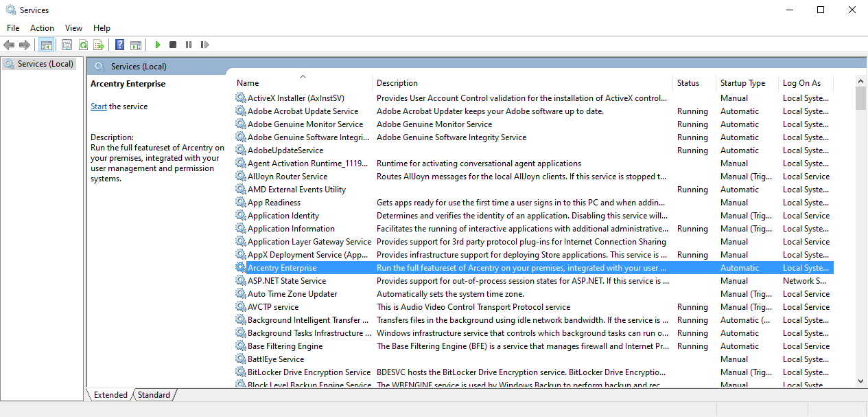Toggle the Show/Hide Console Tree button
The image size is (868, 417).
click(x=47, y=45)
